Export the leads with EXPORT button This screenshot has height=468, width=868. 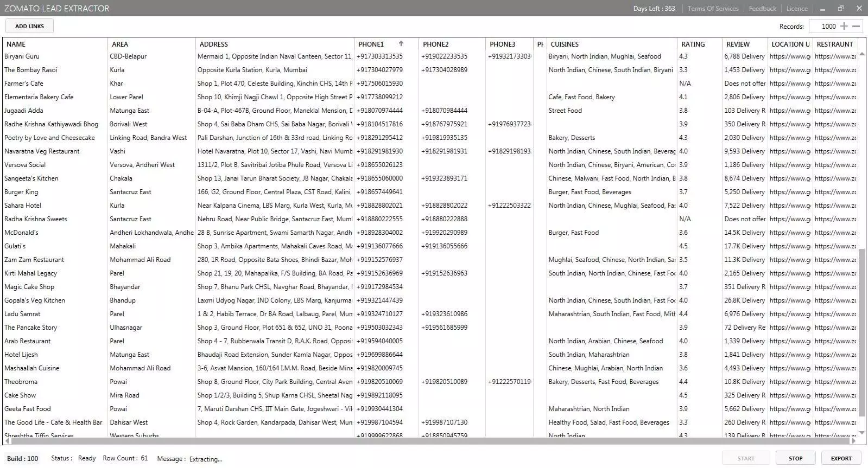coord(841,458)
